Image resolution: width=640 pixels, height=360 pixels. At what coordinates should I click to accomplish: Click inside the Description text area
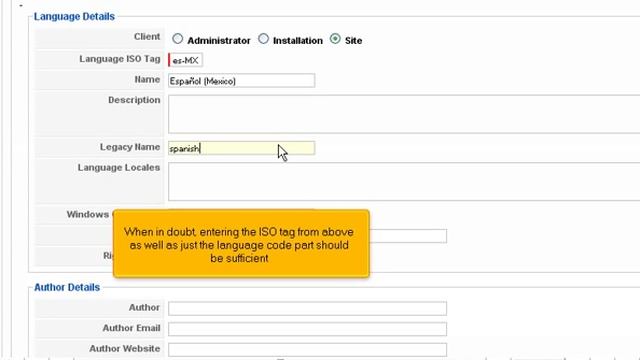(404, 114)
